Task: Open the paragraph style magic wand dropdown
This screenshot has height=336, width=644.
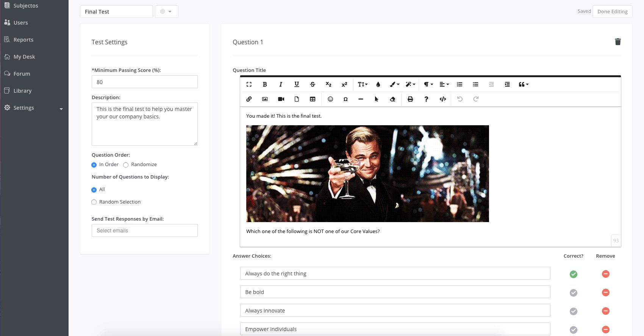Action: (x=410, y=84)
